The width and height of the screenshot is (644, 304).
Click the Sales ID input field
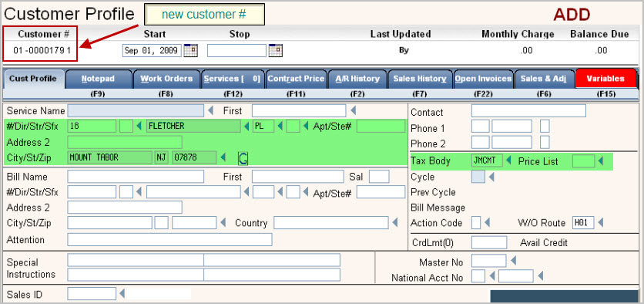[x=92, y=294]
